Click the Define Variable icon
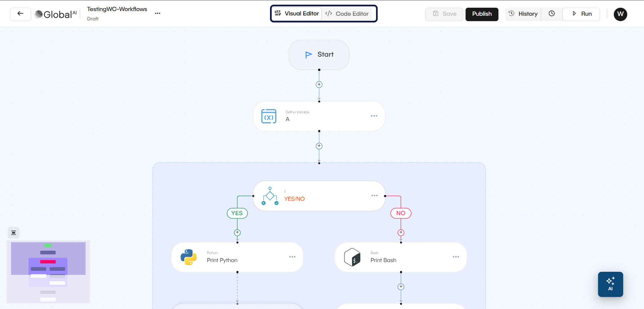Viewport: 644px width, 309px height. (269, 116)
